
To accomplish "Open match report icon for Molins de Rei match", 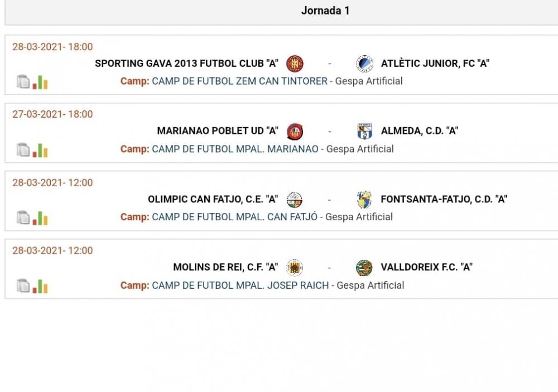I will [23, 285].
